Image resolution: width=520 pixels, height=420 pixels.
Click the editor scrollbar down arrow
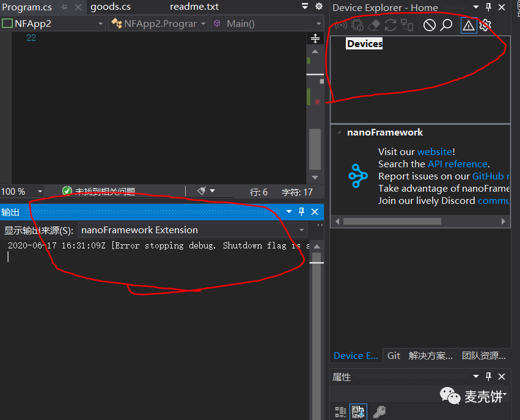[315, 178]
